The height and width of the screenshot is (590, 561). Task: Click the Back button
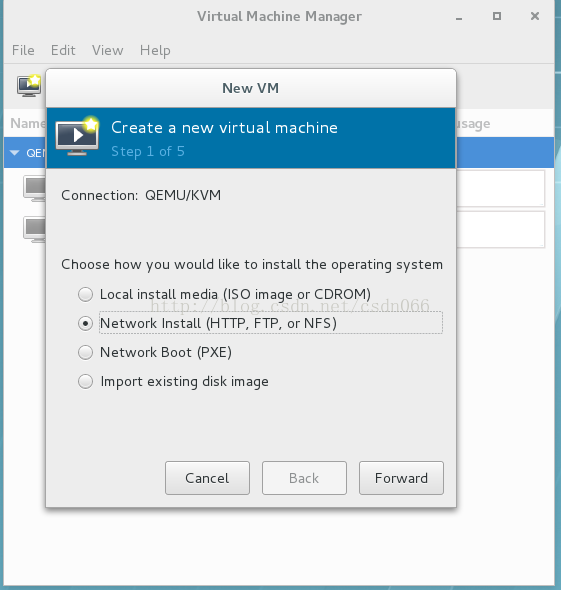pos(304,478)
